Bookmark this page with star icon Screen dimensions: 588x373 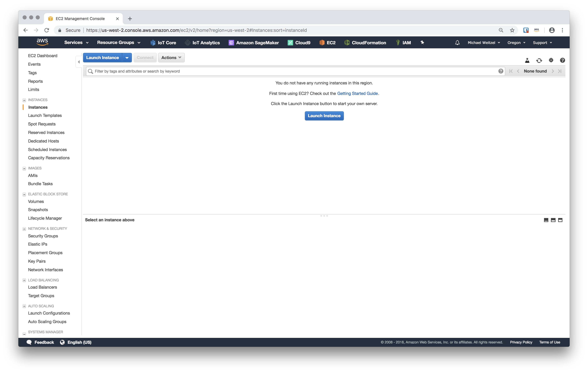pyautogui.click(x=512, y=30)
